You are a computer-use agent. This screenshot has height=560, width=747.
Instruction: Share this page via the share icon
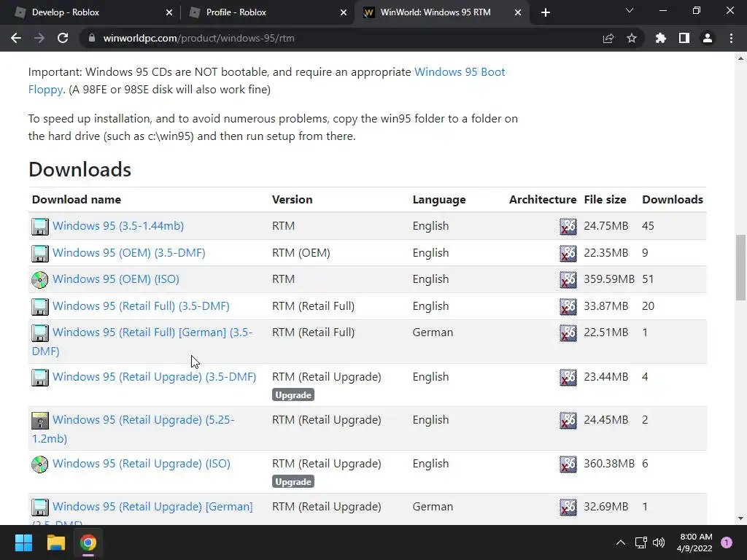608,38
